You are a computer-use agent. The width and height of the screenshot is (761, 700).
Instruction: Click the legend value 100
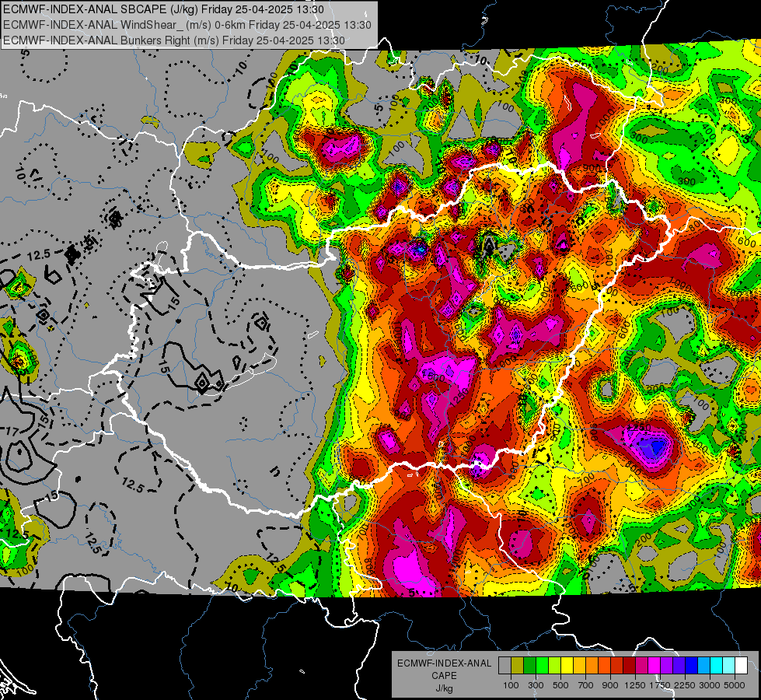[x=511, y=685]
